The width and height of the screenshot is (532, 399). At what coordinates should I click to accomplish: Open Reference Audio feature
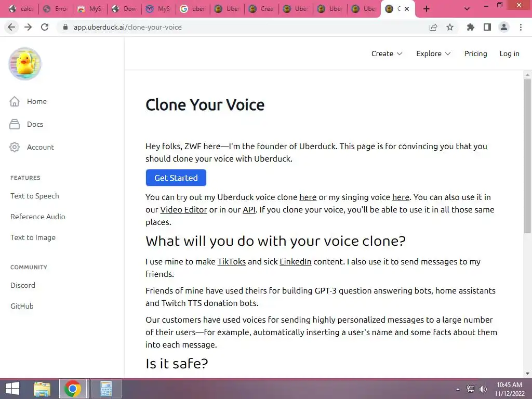[37, 217]
